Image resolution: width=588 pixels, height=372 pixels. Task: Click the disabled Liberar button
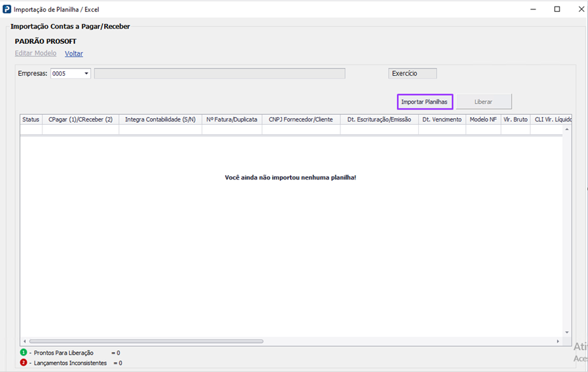click(x=484, y=102)
